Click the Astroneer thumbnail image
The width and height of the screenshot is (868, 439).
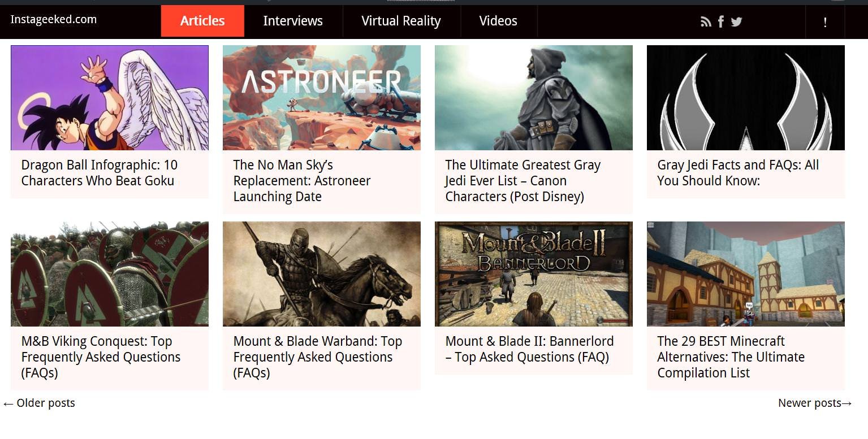pos(322,98)
